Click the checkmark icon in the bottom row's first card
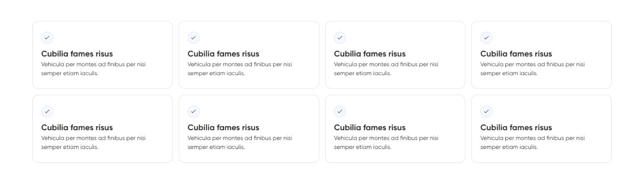644x183 pixels. click(47, 111)
